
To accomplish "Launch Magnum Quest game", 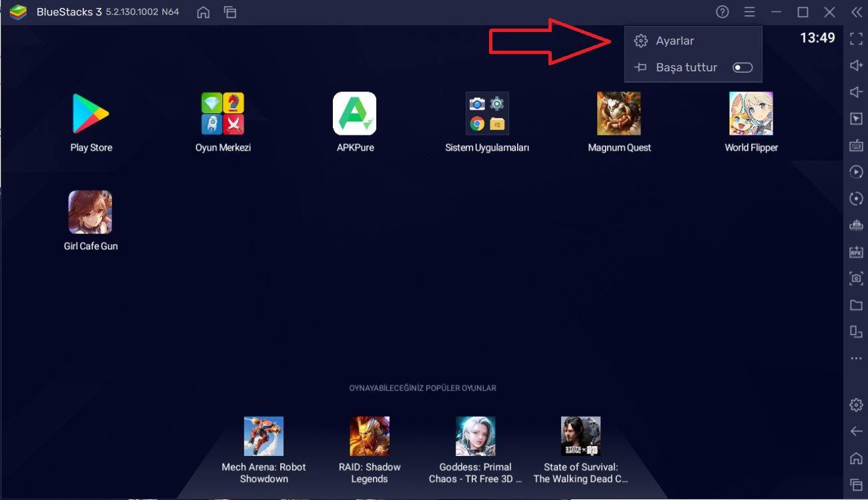I will click(619, 114).
